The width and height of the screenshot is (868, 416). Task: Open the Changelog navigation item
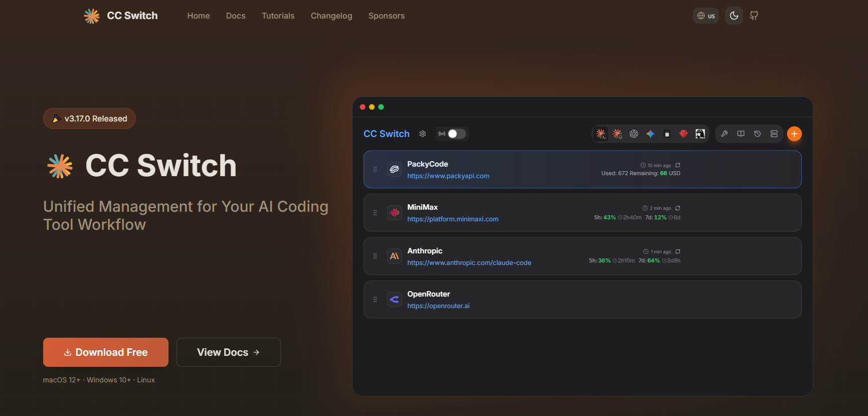pyautogui.click(x=331, y=16)
